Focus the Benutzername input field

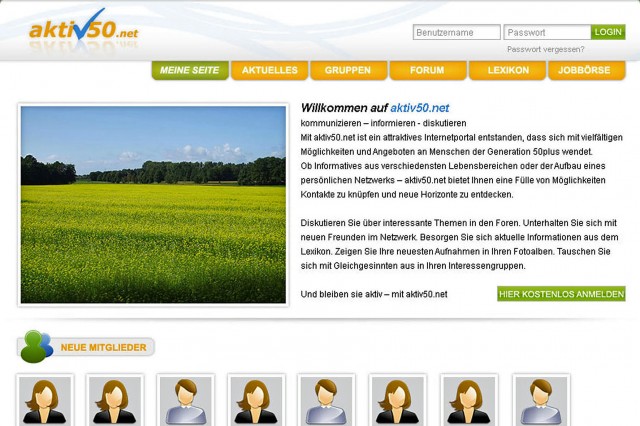[456, 32]
